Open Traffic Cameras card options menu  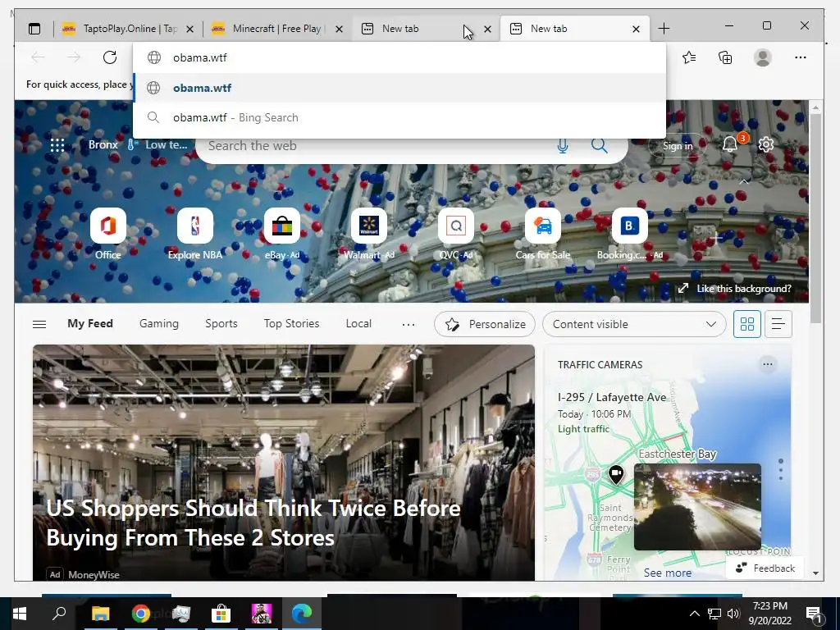767,364
